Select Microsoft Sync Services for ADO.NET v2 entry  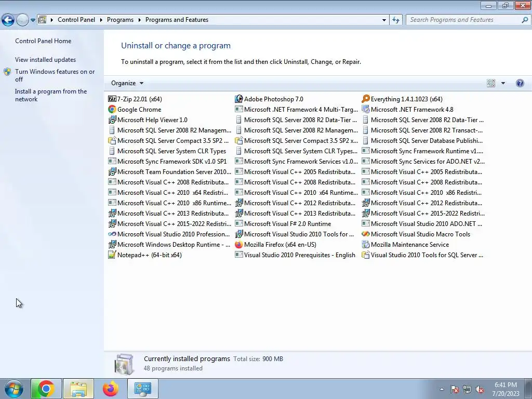423,162
